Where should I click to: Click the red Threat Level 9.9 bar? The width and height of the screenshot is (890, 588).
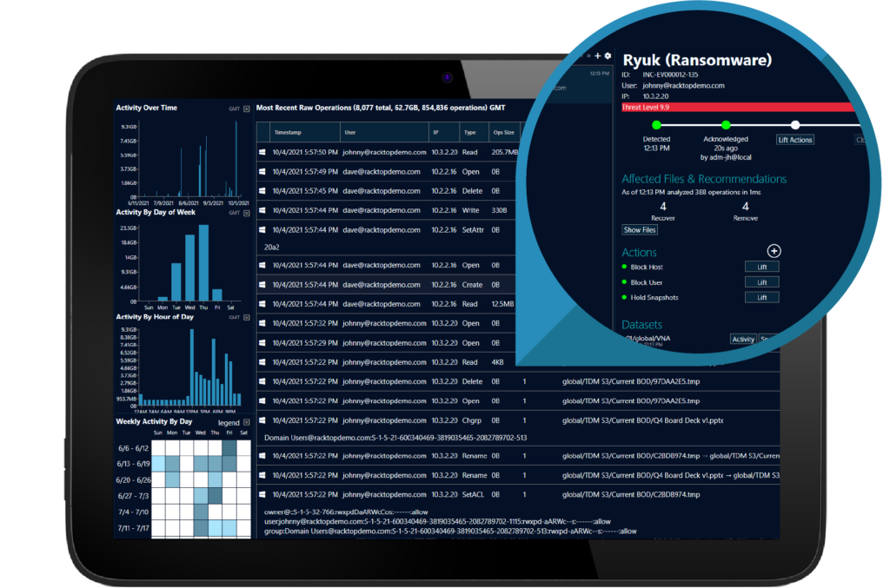(x=738, y=107)
